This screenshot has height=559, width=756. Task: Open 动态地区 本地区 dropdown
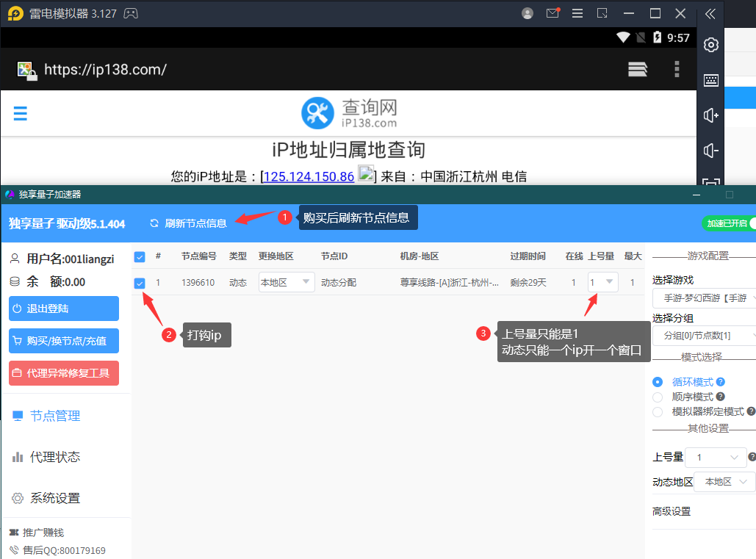pyautogui.click(x=724, y=482)
